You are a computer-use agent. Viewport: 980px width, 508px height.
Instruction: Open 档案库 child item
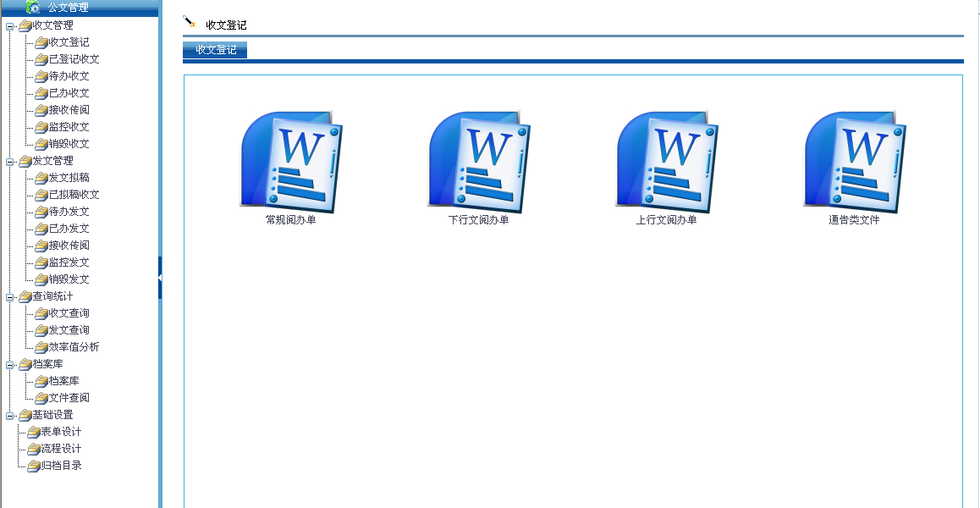[63, 380]
